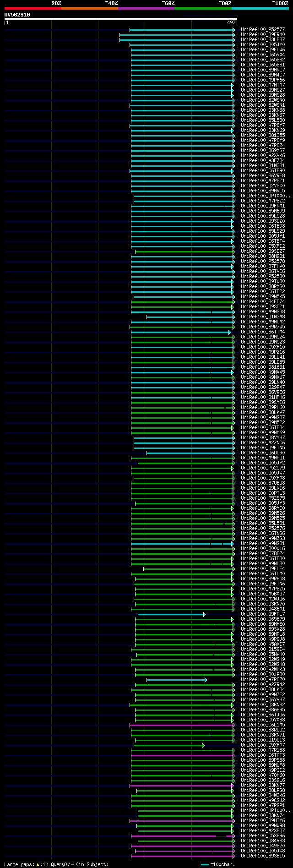Select the UniRef100_A5AXI7 label
293x868 pixels.
[263, 644]
